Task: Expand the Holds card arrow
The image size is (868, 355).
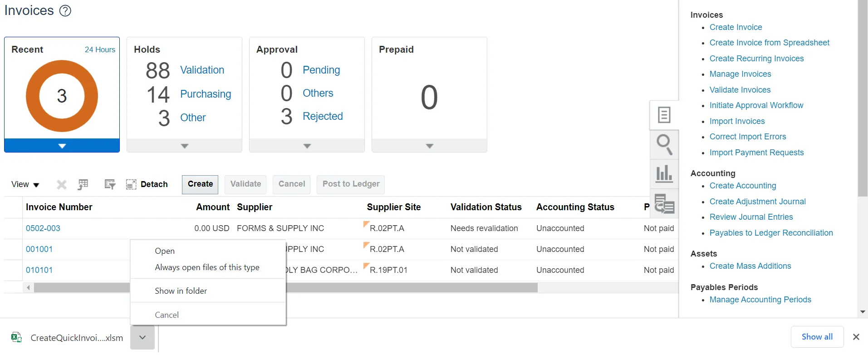Action: pyautogui.click(x=184, y=146)
